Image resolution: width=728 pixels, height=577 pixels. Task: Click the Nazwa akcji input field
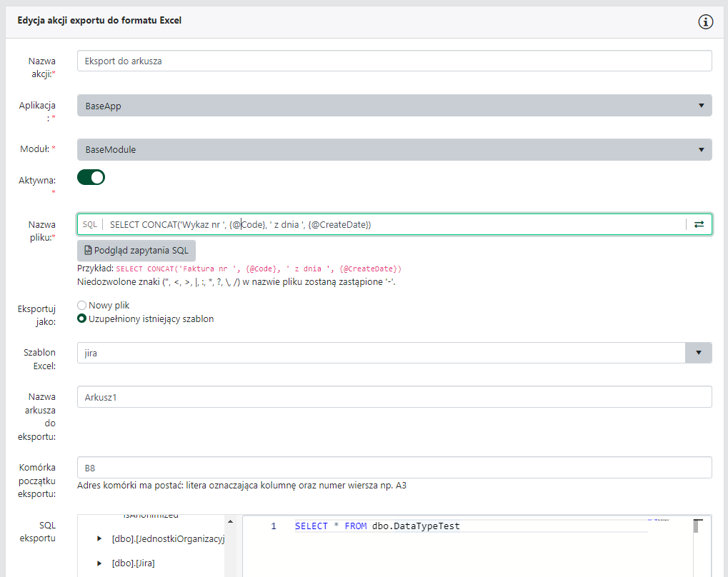pyautogui.click(x=394, y=61)
